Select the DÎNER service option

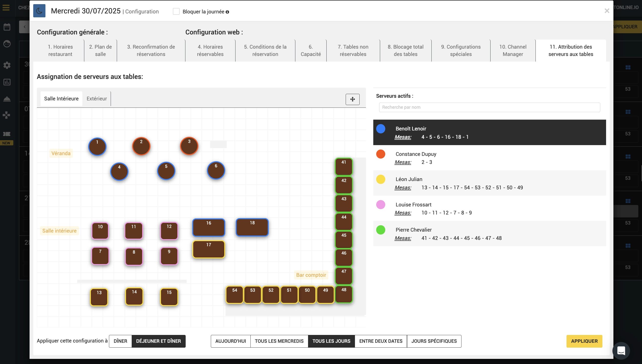120,341
